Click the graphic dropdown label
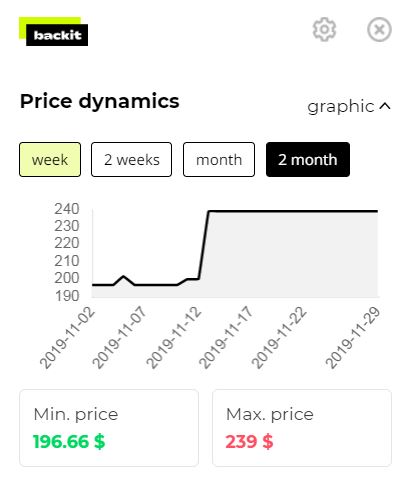This screenshot has width=411, height=480. click(341, 107)
